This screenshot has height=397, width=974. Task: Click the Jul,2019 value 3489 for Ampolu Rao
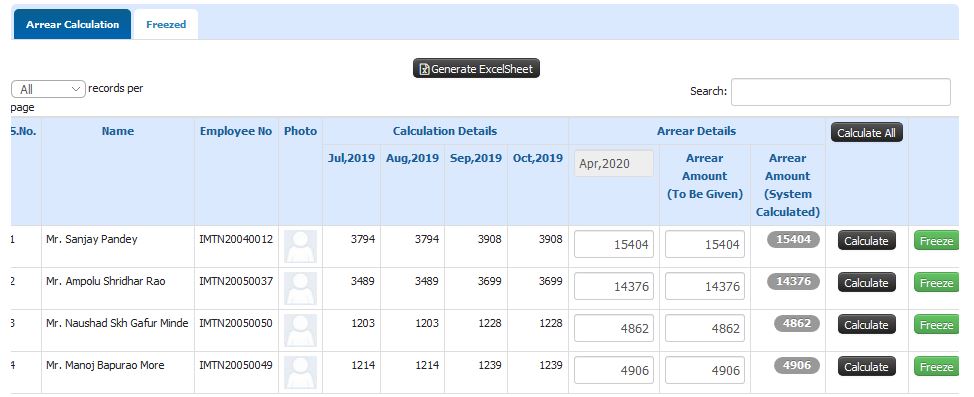(363, 281)
